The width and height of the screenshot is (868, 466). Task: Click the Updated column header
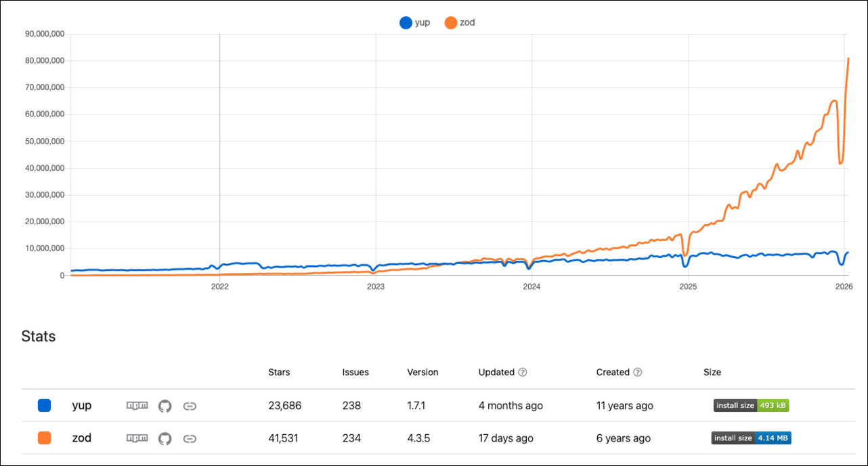497,373
